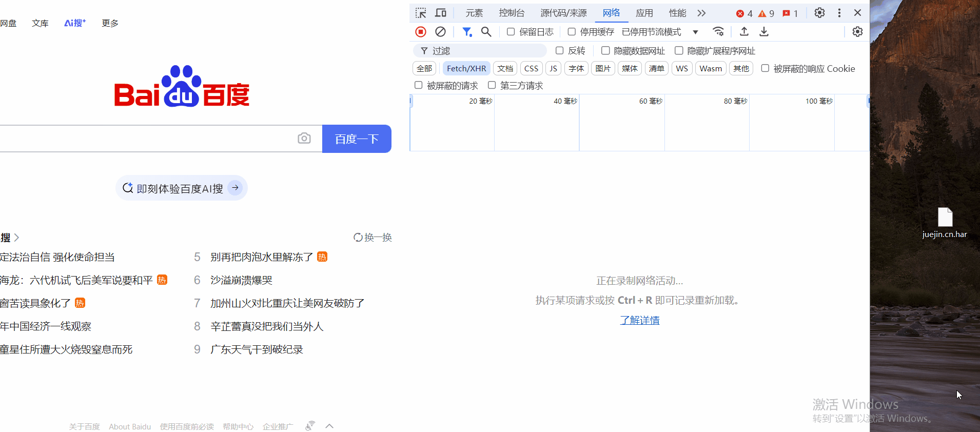Open network conditions wifi icon
This screenshot has height=432, width=980.
click(718, 32)
